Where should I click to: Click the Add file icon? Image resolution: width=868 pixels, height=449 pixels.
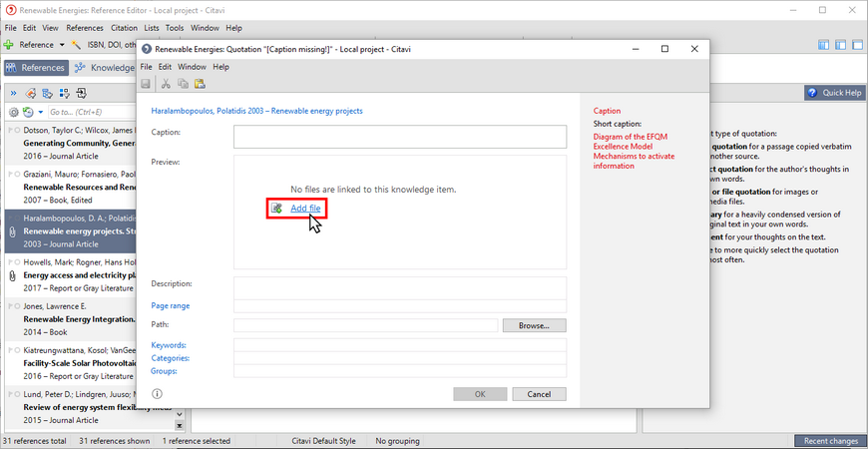(276, 209)
